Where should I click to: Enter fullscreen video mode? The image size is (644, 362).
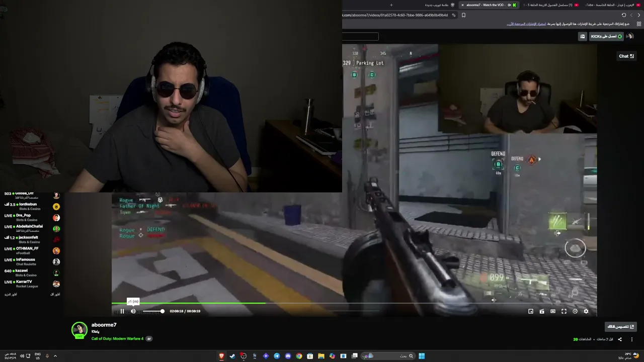pos(564,311)
